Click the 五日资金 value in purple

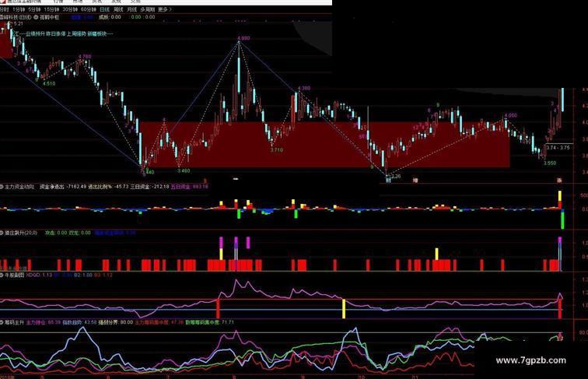pyautogui.click(x=189, y=187)
